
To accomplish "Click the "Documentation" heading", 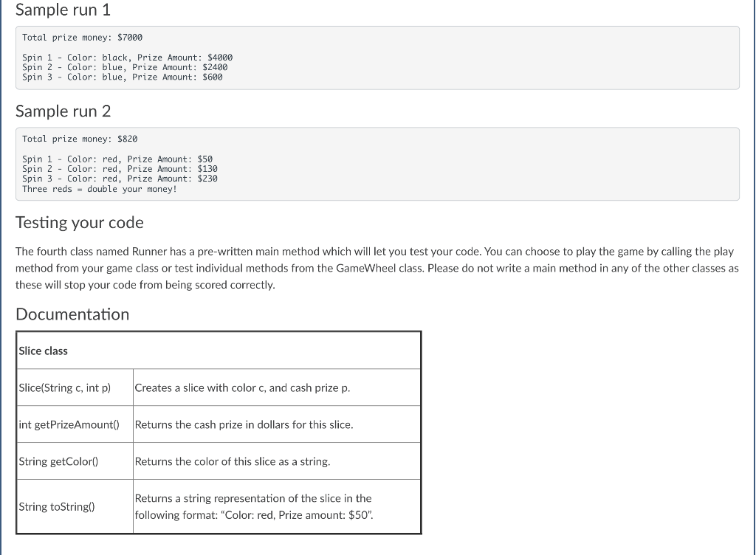I will pos(72,314).
